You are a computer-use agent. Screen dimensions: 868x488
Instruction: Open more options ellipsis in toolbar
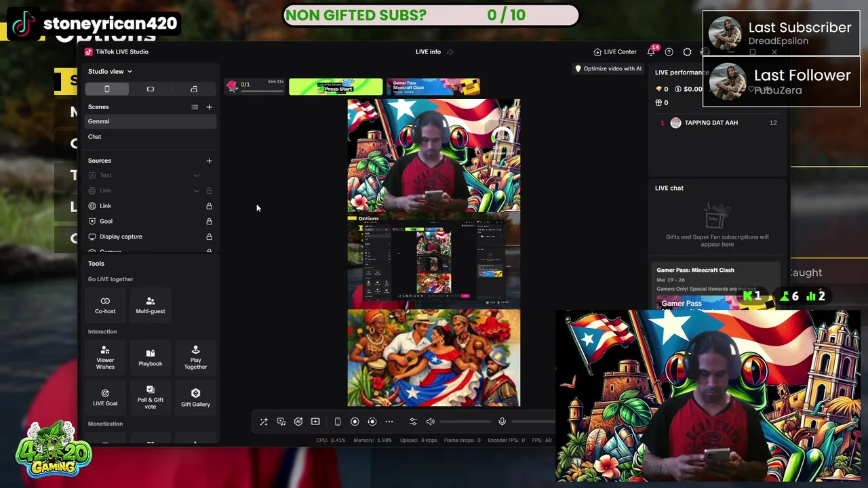pyautogui.click(x=389, y=422)
